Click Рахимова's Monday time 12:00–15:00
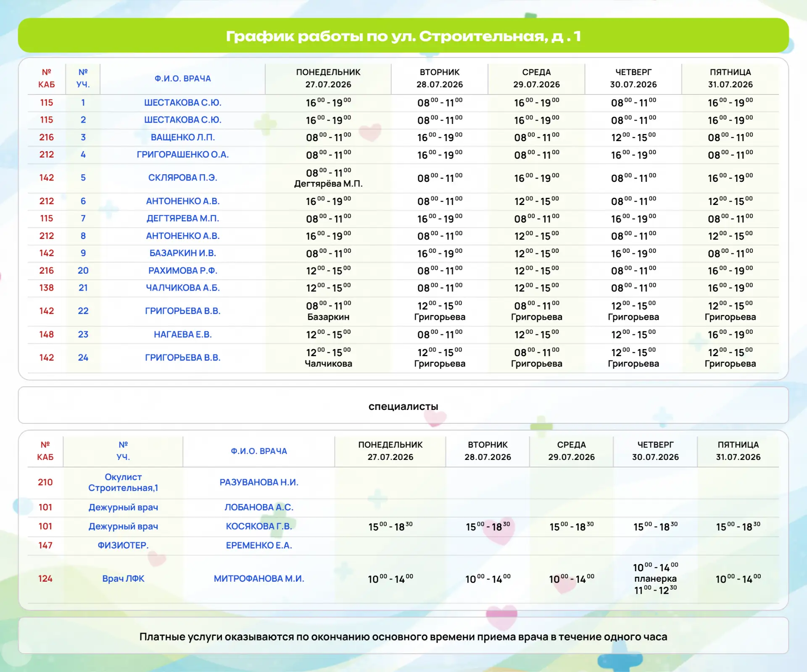Viewport: 807px width, 672px height. pyautogui.click(x=328, y=270)
